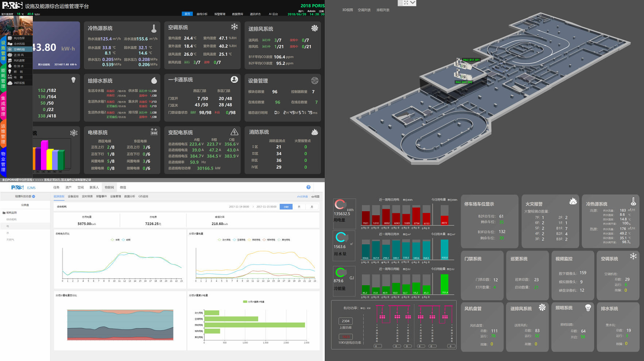Select 天然气 under 能耗监测

(10, 240)
